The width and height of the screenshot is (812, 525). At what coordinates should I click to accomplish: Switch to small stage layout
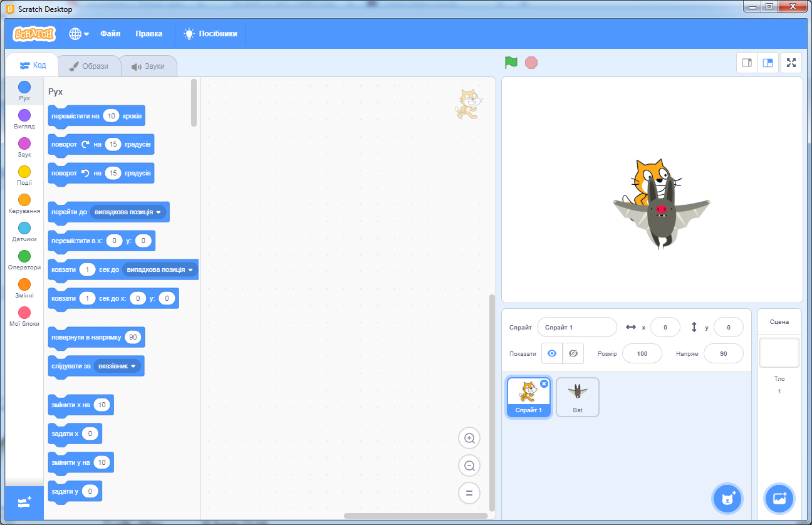point(747,63)
